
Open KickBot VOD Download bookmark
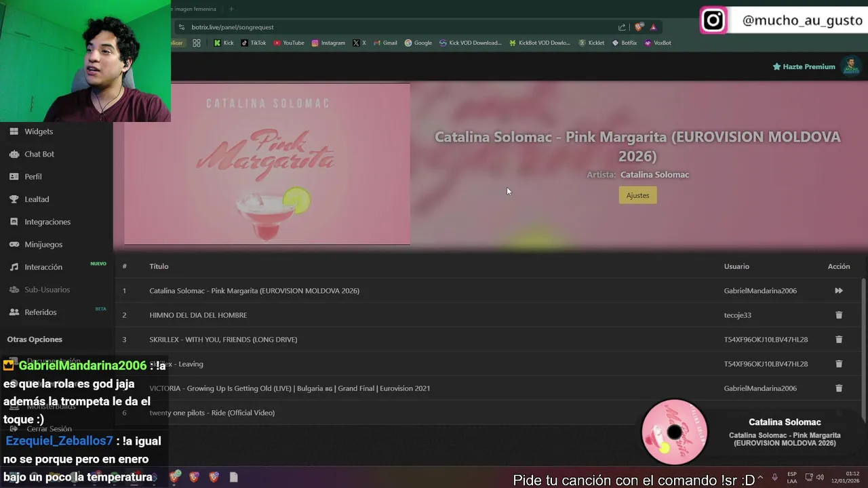[x=539, y=43]
